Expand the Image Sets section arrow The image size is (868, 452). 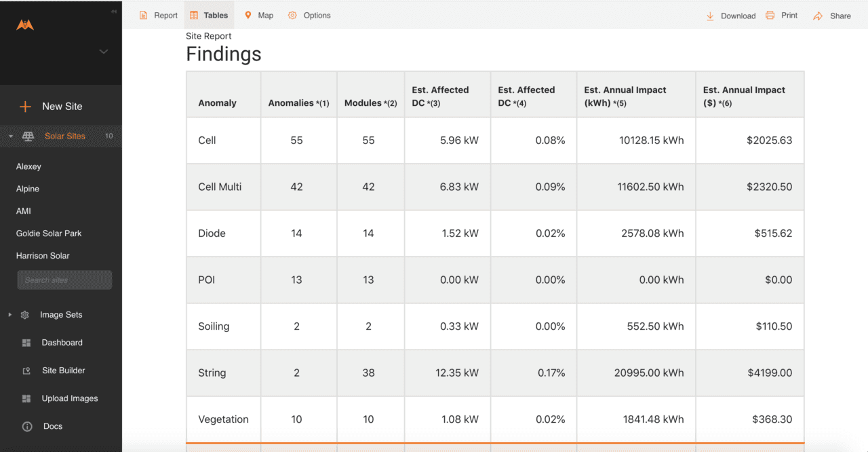tap(10, 315)
